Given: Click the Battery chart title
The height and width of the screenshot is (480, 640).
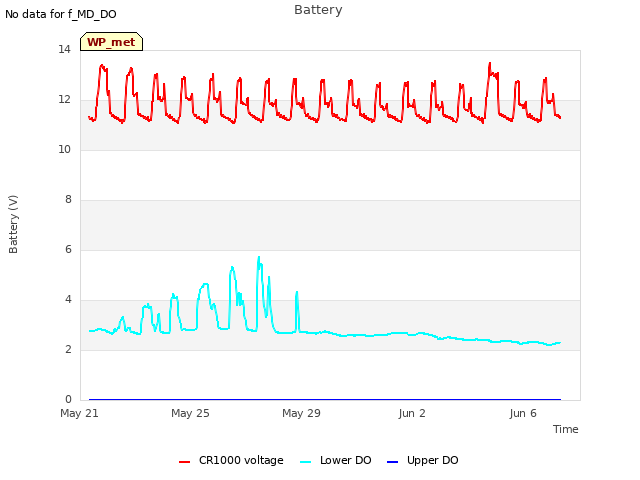Looking at the screenshot, I should 318,10.
